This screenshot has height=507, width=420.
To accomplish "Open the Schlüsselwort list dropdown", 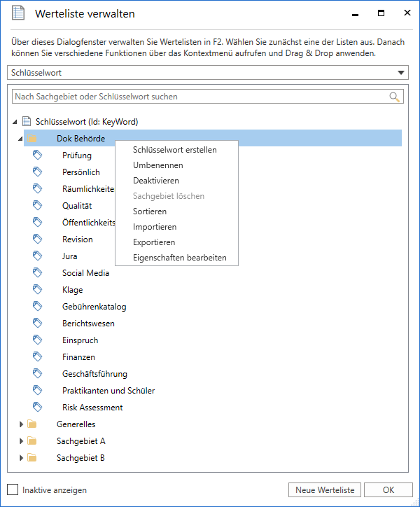I will pyautogui.click(x=401, y=72).
